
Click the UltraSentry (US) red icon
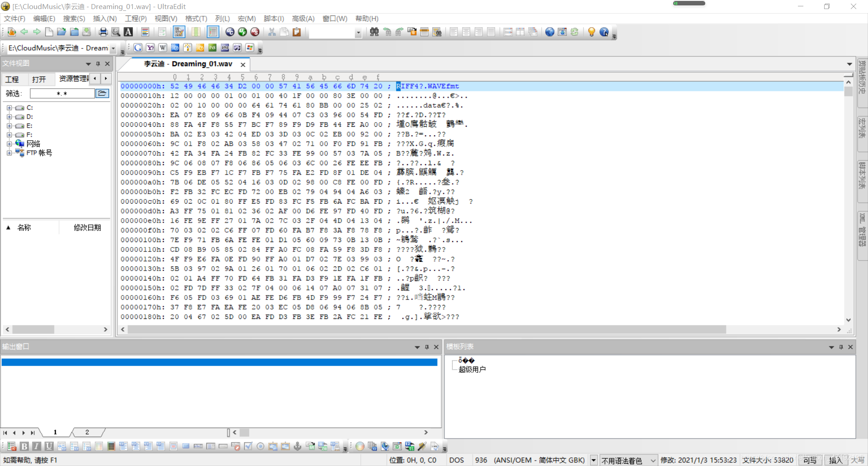pos(255,32)
